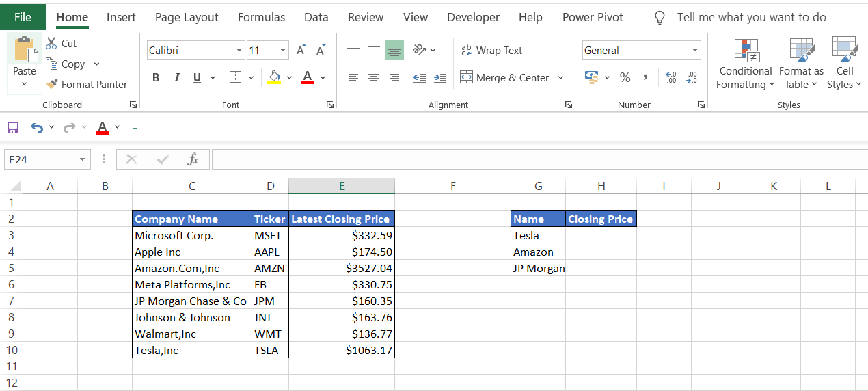Open the Page Layout tab
The image size is (868, 391).
(187, 17)
